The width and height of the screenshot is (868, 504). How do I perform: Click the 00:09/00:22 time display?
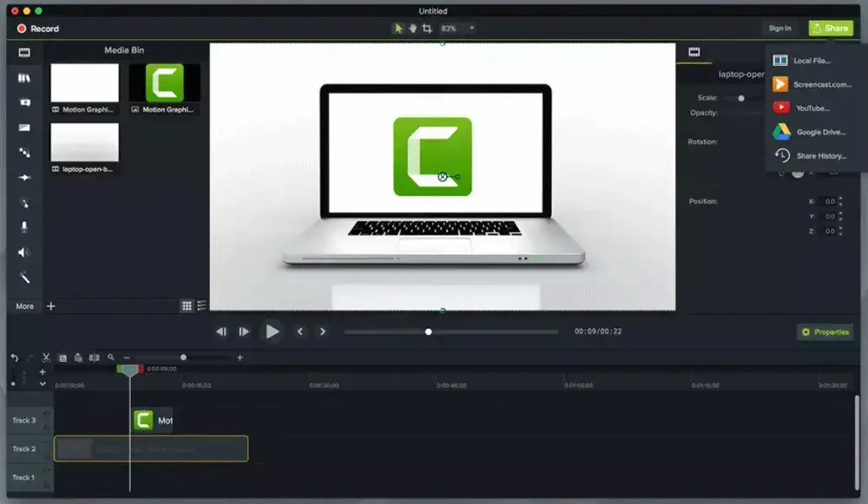click(598, 331)
